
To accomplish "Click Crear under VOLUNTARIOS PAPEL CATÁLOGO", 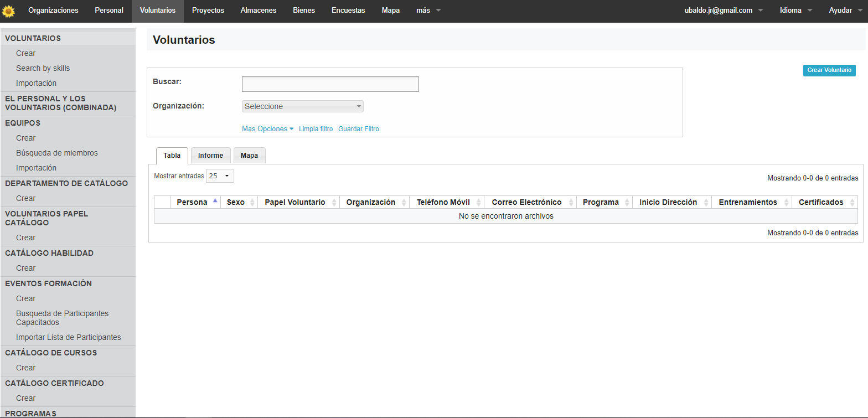I will 26,238.
